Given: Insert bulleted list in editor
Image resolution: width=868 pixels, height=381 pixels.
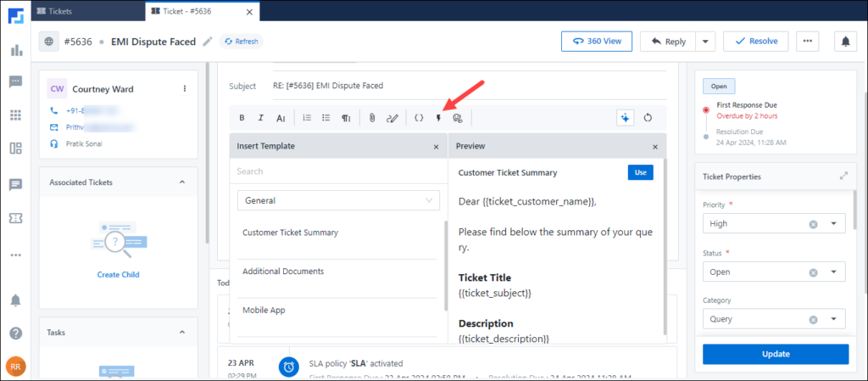Looking at the screenshot, I should 326,117.
